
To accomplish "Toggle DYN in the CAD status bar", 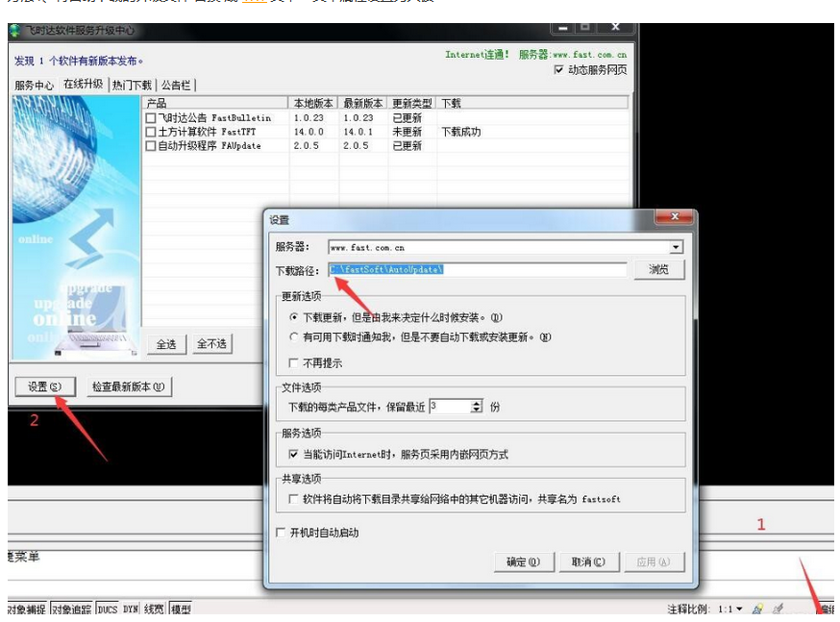I will 131,610.
